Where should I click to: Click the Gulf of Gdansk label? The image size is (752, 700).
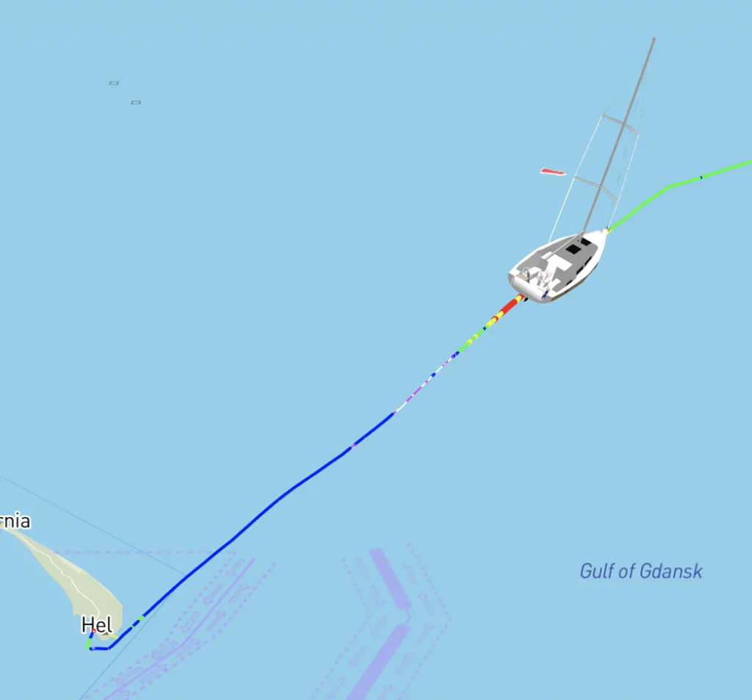click(x=640, y=571)
